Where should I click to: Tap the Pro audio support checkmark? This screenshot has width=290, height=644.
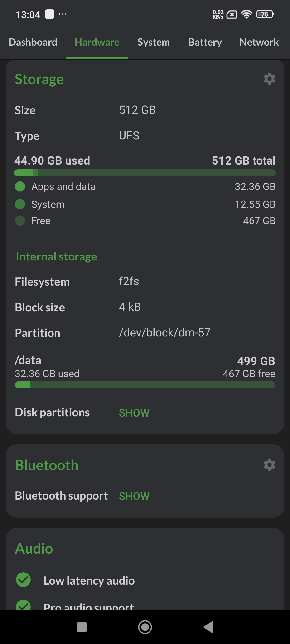(x=23, y=606)
